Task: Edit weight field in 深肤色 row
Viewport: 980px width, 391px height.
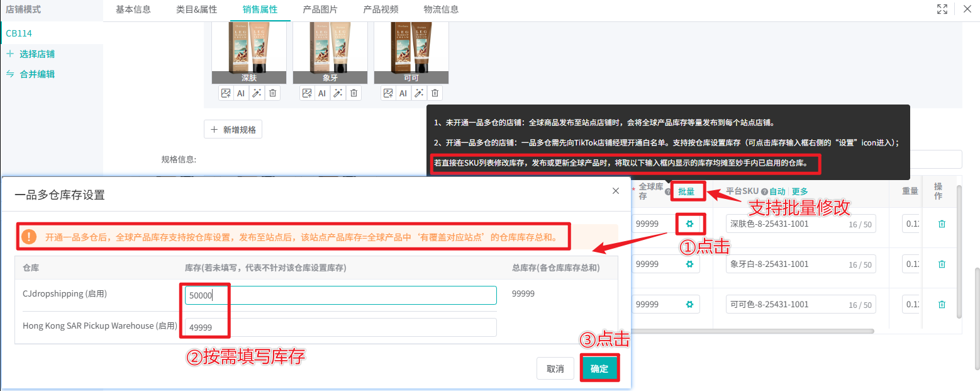Action: (910, 224)
